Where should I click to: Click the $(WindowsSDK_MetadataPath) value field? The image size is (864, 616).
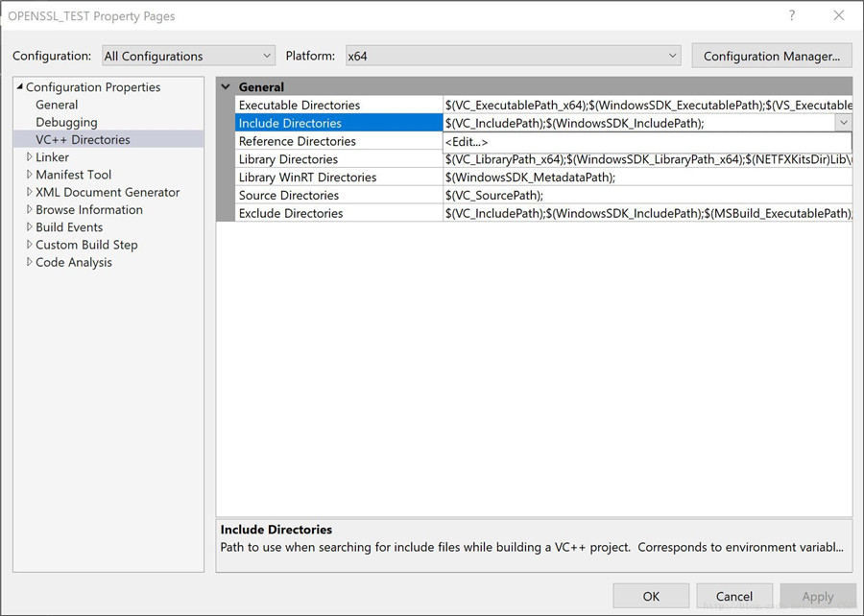(x=648, y=178)
